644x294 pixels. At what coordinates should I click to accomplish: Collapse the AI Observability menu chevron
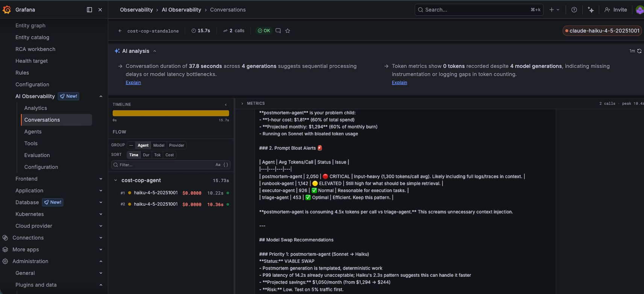(101, 96)
